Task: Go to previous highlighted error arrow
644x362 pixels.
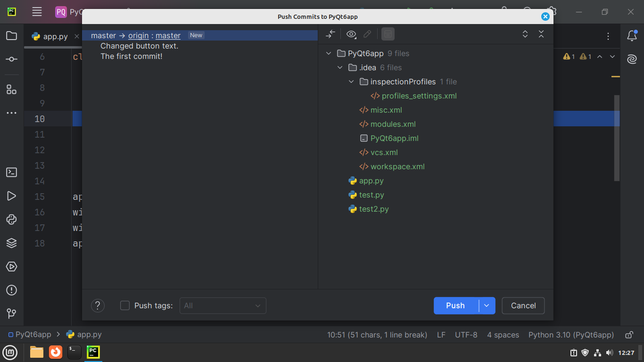Action: point(600,57)
